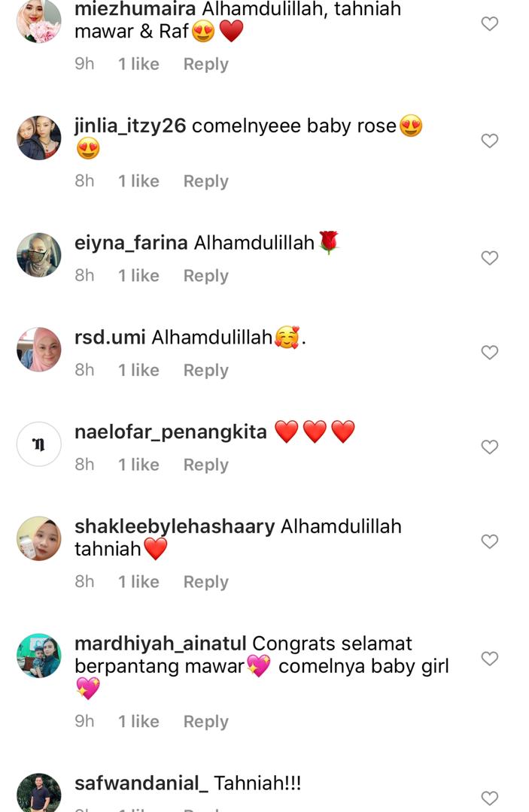Show likes on rsd.umi's comment
529x812 pixels.
coord(138,370)
